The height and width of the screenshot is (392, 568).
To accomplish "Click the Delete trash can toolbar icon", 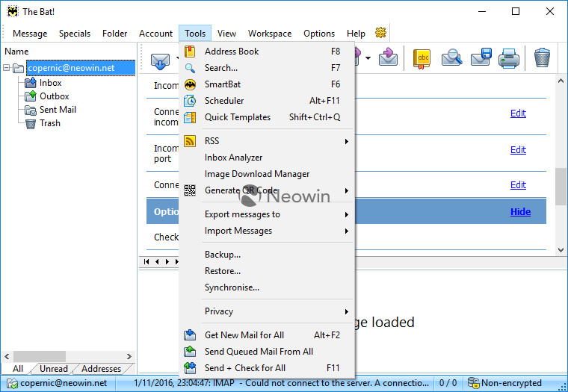I will point(543,58).
